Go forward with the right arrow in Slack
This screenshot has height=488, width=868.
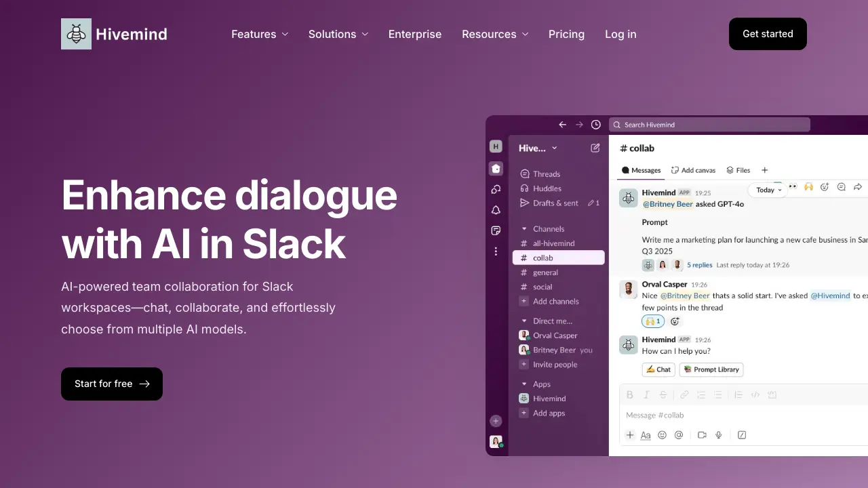579,125
